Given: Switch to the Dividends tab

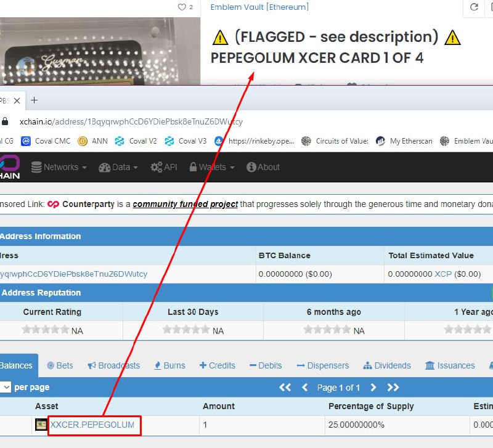Looking at the screenshot, I should tap(387, 365).
